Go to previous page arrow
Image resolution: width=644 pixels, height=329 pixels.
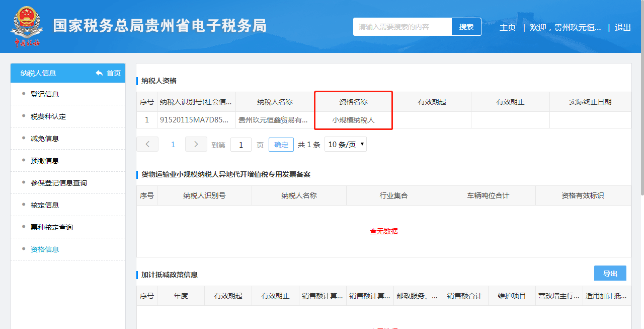coord(147,144)
